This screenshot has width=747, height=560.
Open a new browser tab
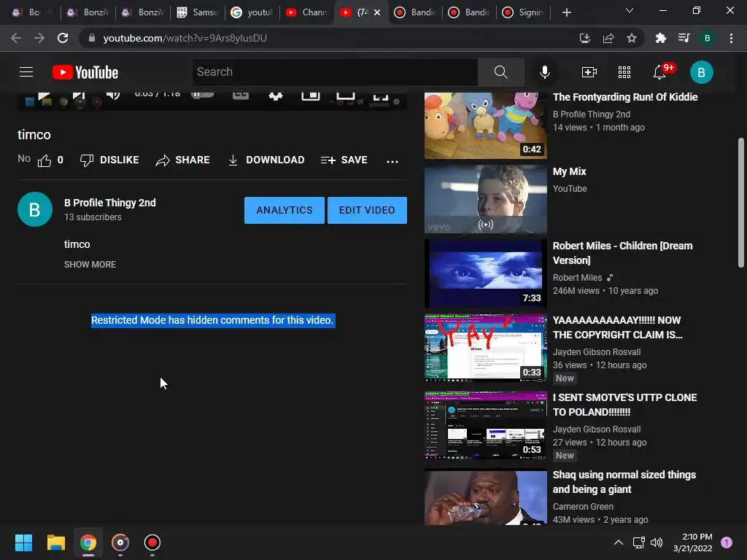click(x=566, y=12)
